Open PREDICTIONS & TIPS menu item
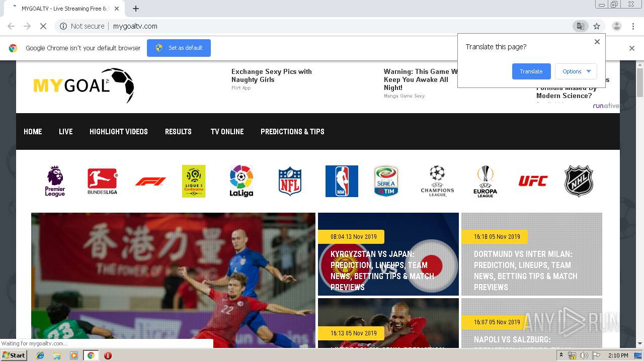The image size is (644, 362). tap(292, 132)
